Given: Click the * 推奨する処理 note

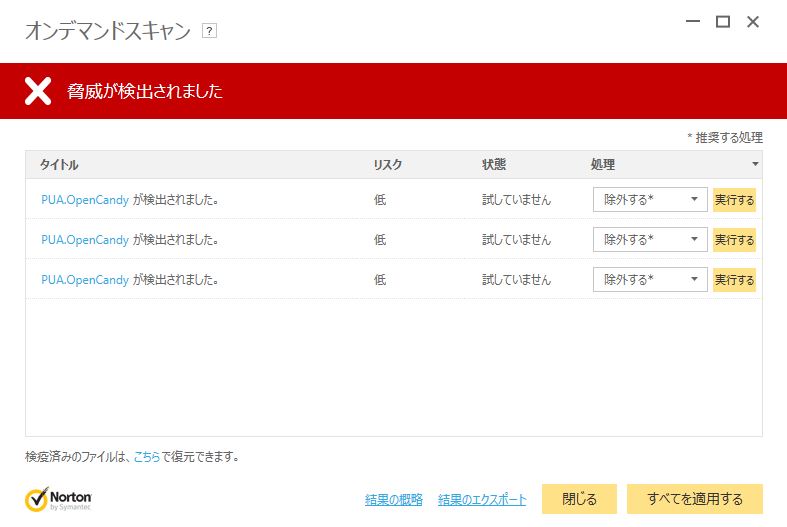Looking at the screenshot, I should [x=725, y=137].
